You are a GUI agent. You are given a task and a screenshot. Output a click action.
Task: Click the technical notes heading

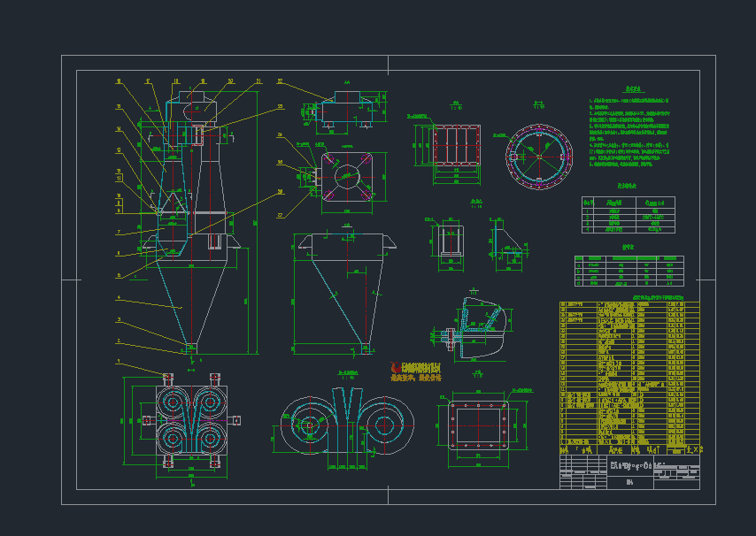632,90
